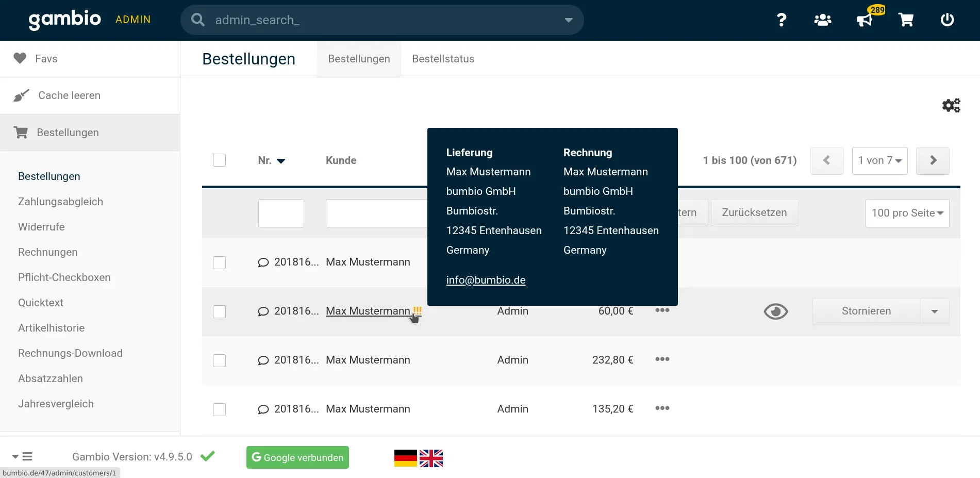Open Absatzzahlen in sidebar

pos(51,378)
